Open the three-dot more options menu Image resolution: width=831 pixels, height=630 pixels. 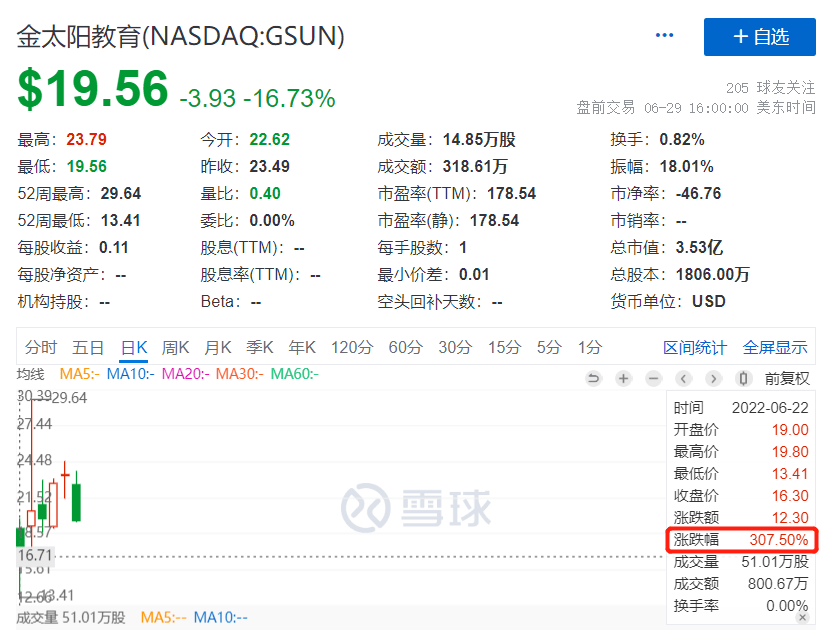tap(665, 36)
